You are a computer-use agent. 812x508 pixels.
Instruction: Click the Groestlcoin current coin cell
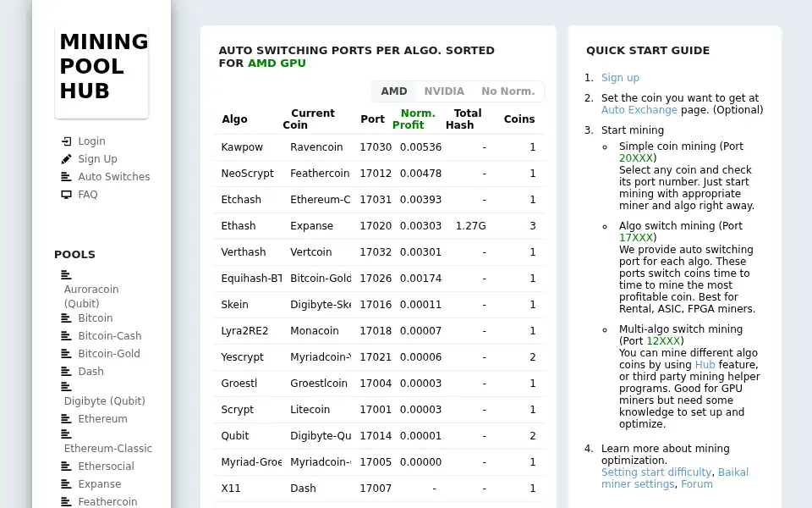tap(319, 383)
